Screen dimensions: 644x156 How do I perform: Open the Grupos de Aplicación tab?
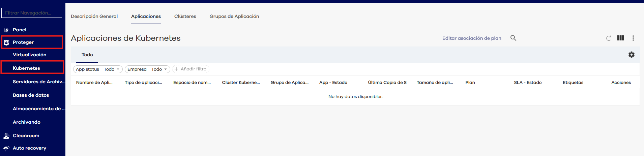click(x=234, y=16)
